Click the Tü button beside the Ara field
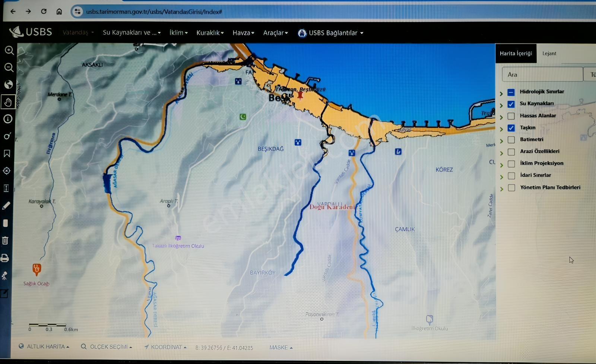The height and width of the screenshot is (364, 596). tap(590, 75)
